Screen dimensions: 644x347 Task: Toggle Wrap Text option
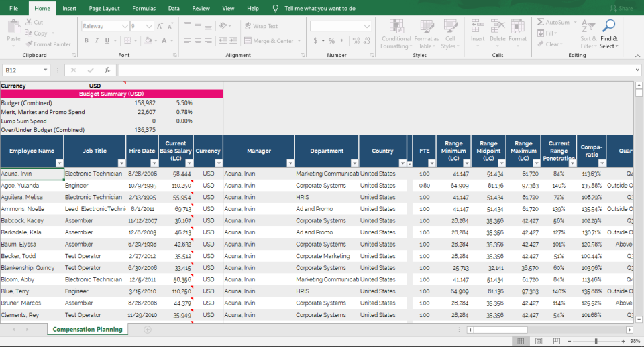pyautogui.click(x=260, y=26)
